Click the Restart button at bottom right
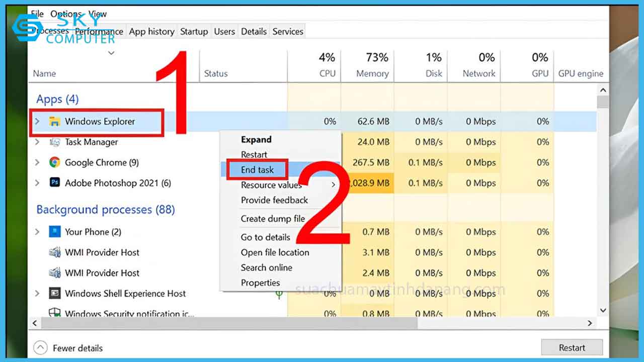 572,347
